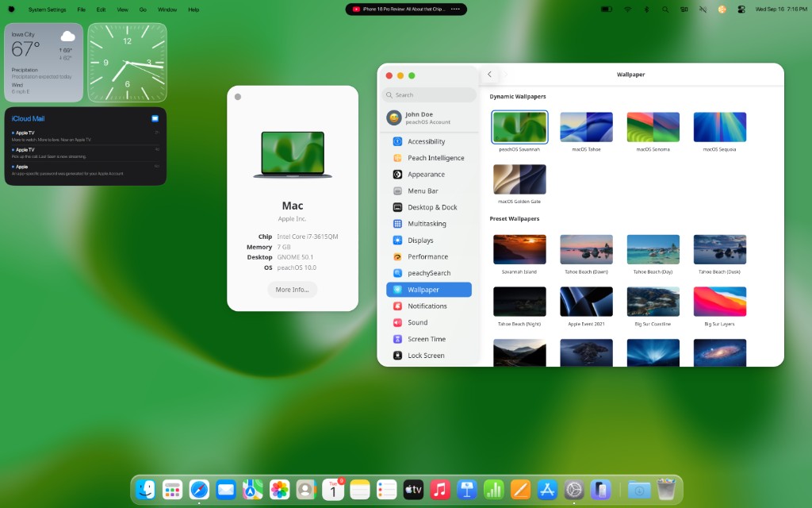Pick the Big Sur Coastline wallpaper
812x508 pixels.
pos(653,302)
